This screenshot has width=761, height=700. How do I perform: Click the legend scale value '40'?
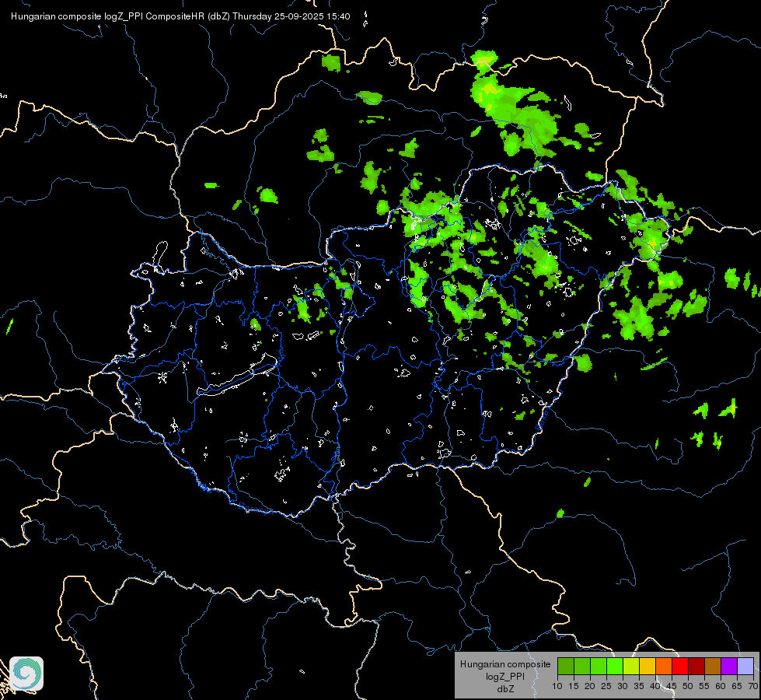click(x=655, y=686)
